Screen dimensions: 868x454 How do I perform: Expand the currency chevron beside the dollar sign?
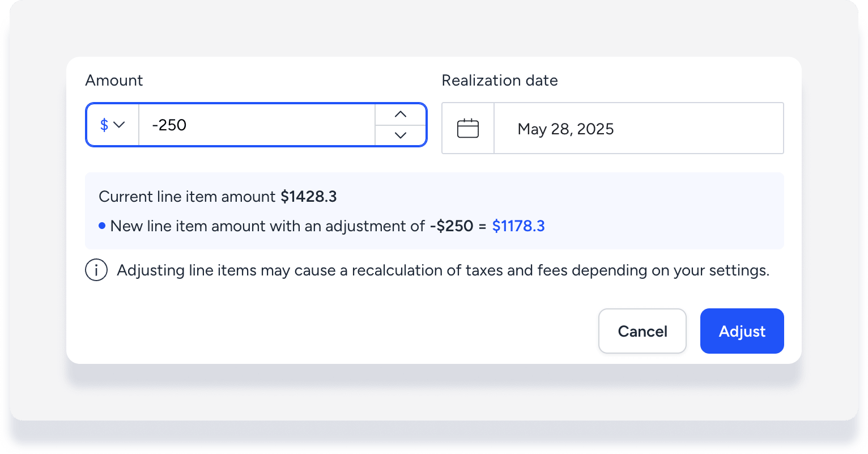pyautogui.click(x=119, y=125)
